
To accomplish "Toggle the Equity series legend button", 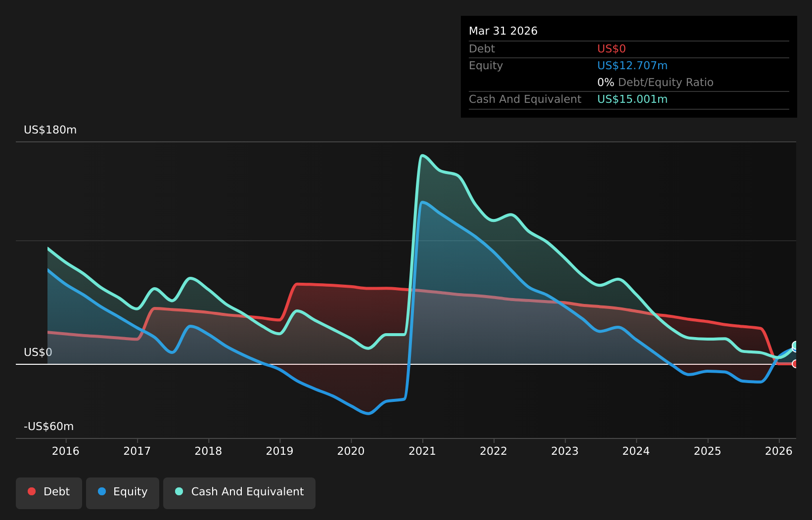I will (x=123, y=493).
